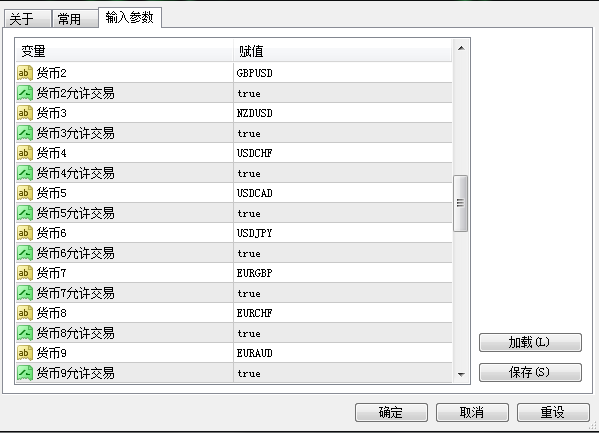Click the 赋值 column header
The height and width of the screenshot is (433, 599).
point(342,51)
